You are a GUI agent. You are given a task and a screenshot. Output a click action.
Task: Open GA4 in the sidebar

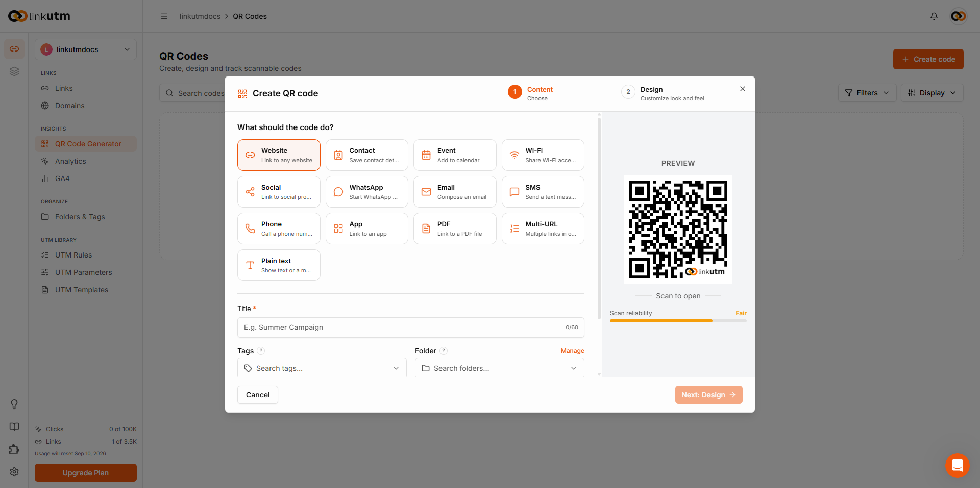click(x=86, y=178)
